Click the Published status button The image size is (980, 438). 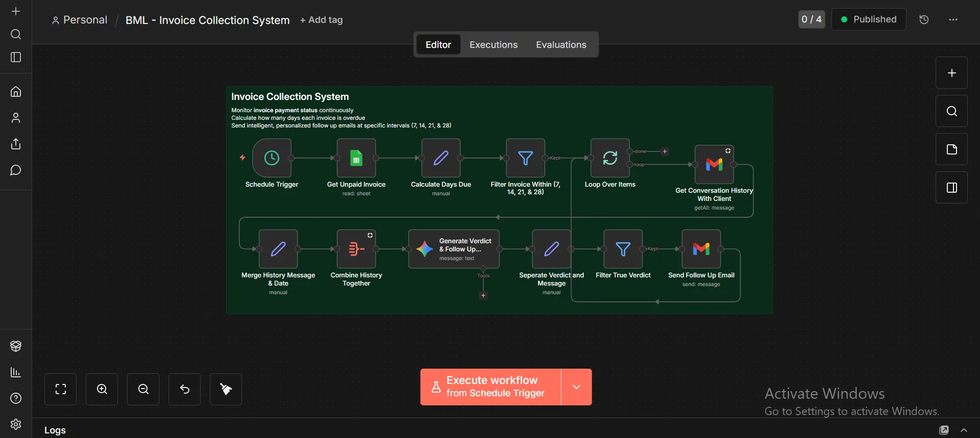(x=868, y=19)
